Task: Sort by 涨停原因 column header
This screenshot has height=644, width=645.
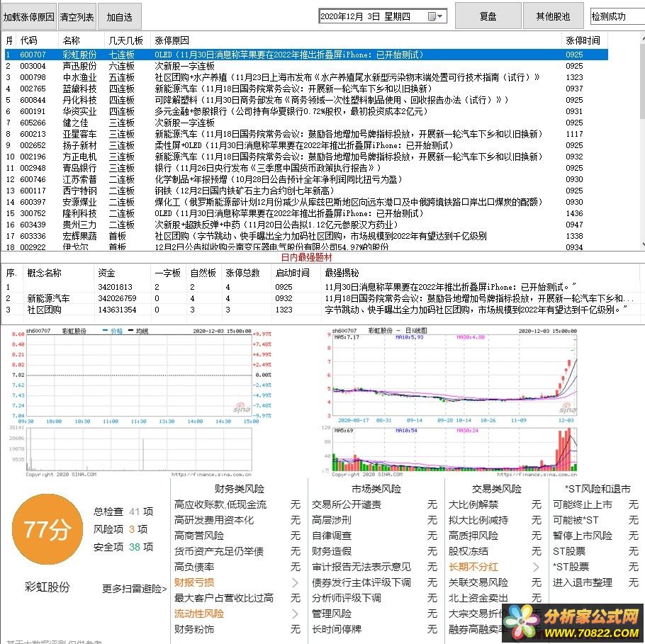Action: pos(172,40)
